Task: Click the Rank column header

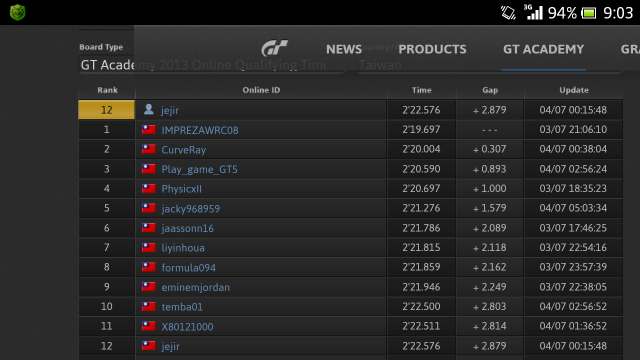Action: (x=107, y=90)
